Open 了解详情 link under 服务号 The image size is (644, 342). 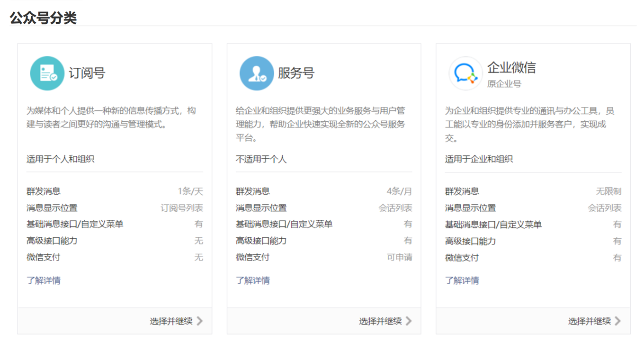pyautogui.click(x=253, y=280)
